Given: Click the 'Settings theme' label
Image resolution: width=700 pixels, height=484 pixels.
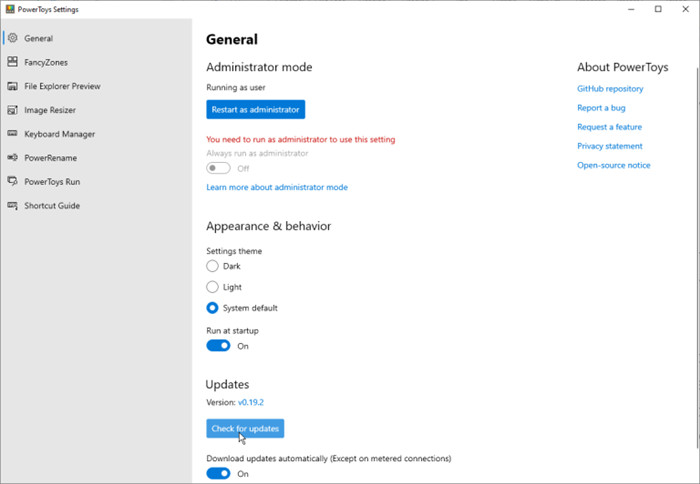Looking at the screenshot, I should coord(234,251).
